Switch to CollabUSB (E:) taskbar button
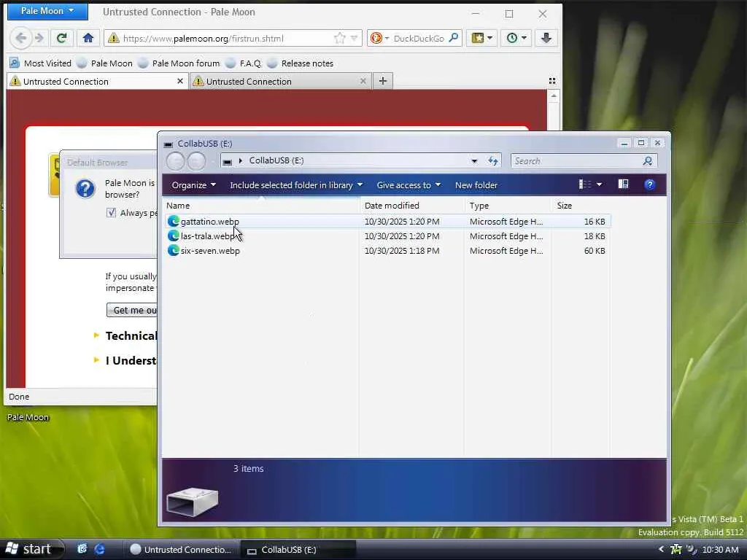 coord(298,550)
